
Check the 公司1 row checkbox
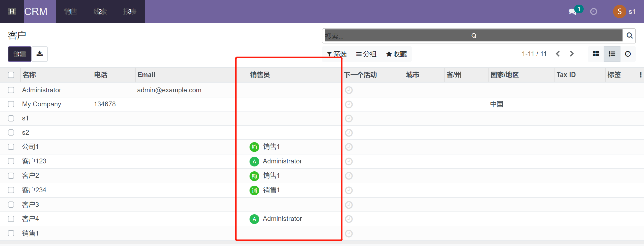(11, 147)
